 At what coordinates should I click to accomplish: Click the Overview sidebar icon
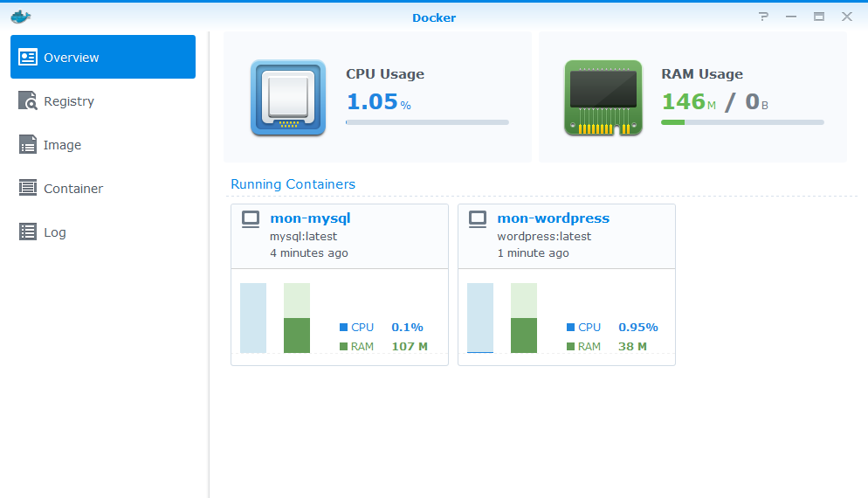pyautogui.click(x=28, y=58)
